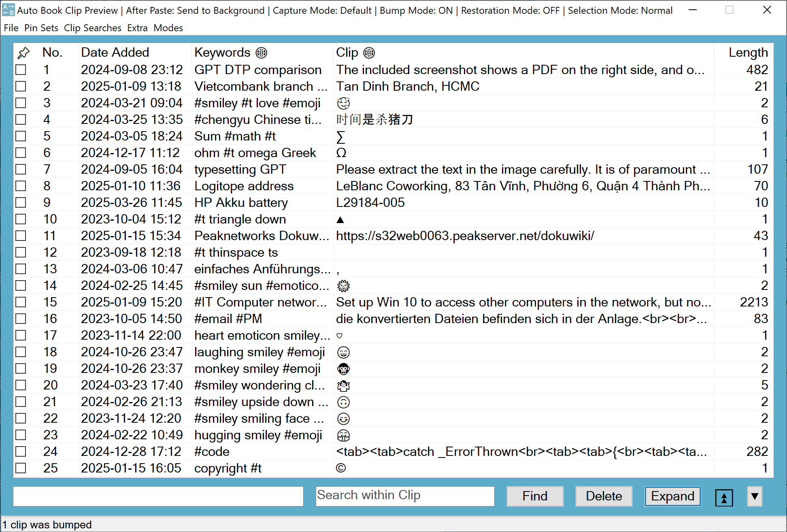Screen dimensions: 787x532
Task: Click the pin icon column header
Action: (x=23, y=53)
